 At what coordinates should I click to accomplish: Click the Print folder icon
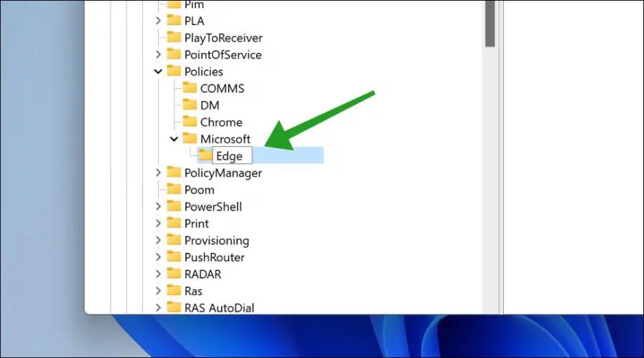click(x=174, y=223)
